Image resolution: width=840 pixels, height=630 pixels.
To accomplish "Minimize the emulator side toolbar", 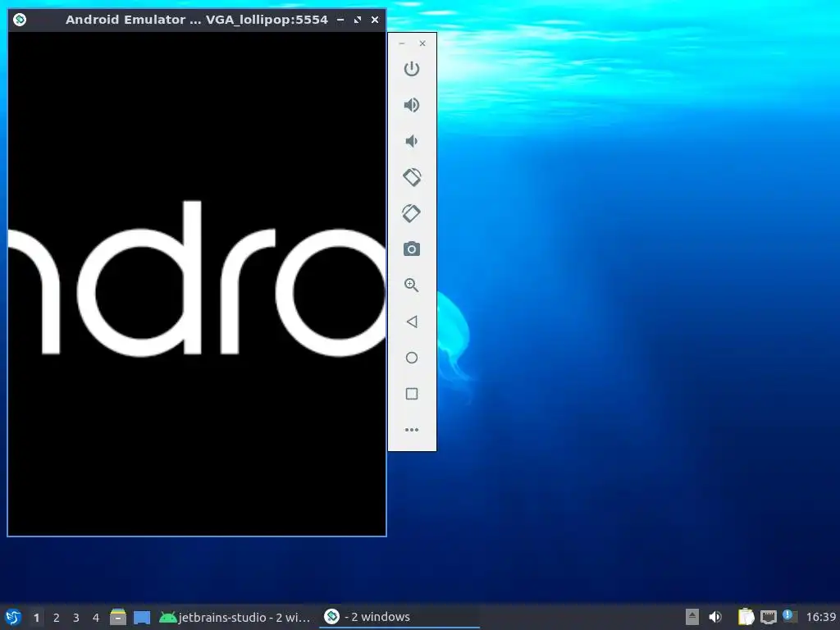I will (402, 43).
